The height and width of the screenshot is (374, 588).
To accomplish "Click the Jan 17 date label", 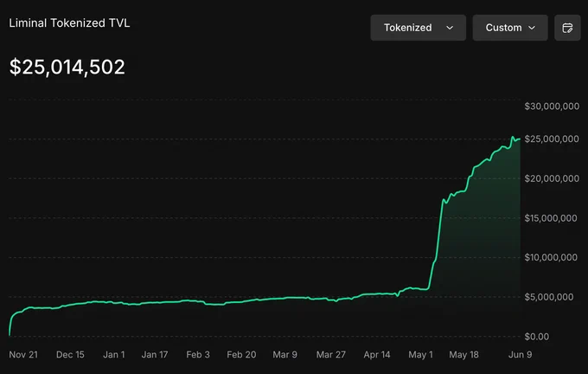I will [155, 354].
